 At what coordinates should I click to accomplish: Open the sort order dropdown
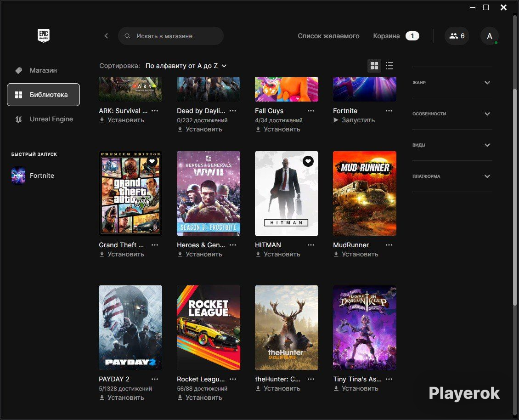click(186, 66)
